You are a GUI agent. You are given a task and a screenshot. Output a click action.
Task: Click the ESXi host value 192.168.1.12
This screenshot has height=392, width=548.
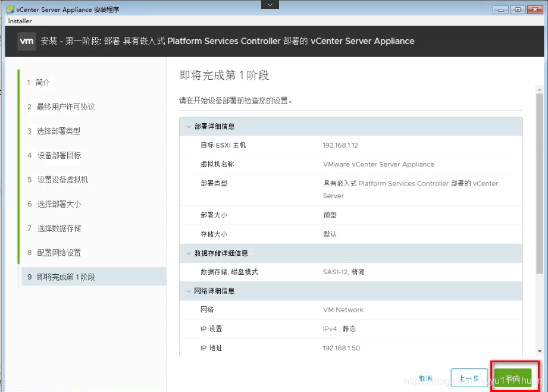tap(340, 145)
